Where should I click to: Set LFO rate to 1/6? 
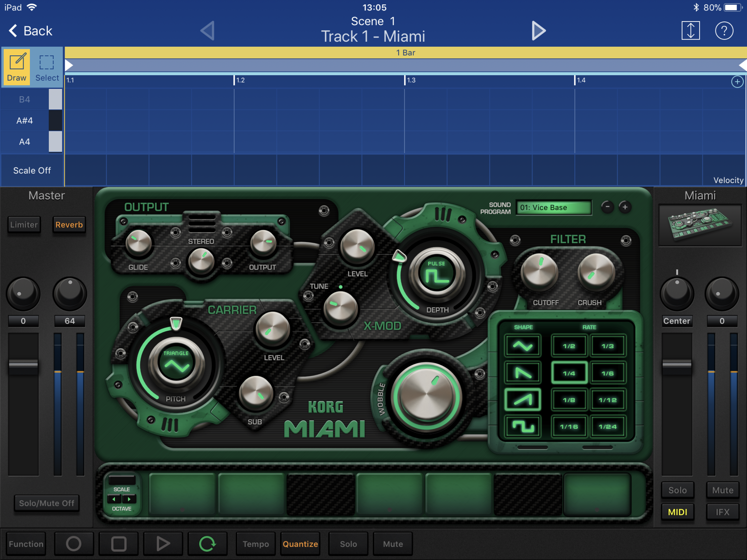click(x=608, y=373)
